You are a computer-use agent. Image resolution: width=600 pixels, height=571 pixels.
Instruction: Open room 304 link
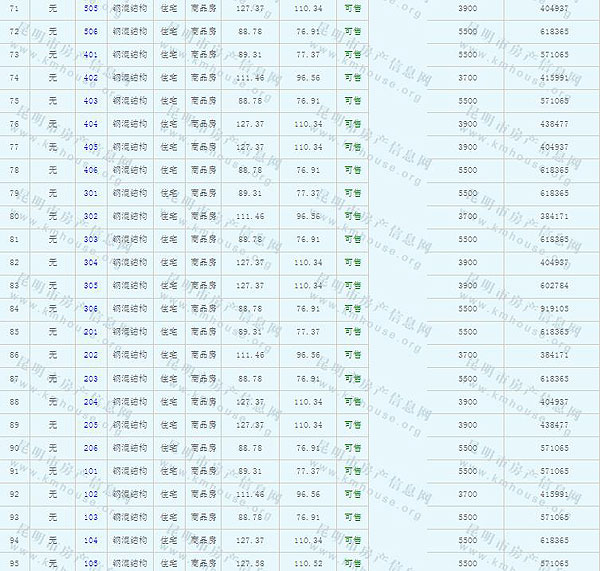click(x=91, y=262)
